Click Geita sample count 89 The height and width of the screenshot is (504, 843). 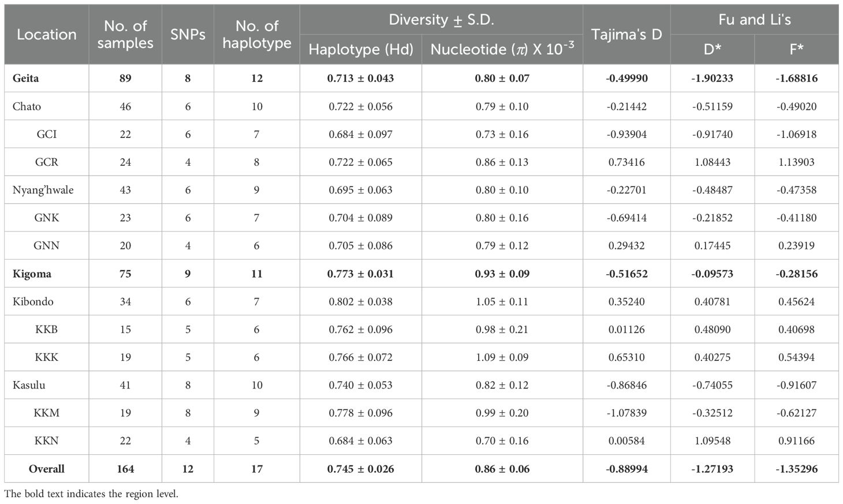(x=125, y=78)
